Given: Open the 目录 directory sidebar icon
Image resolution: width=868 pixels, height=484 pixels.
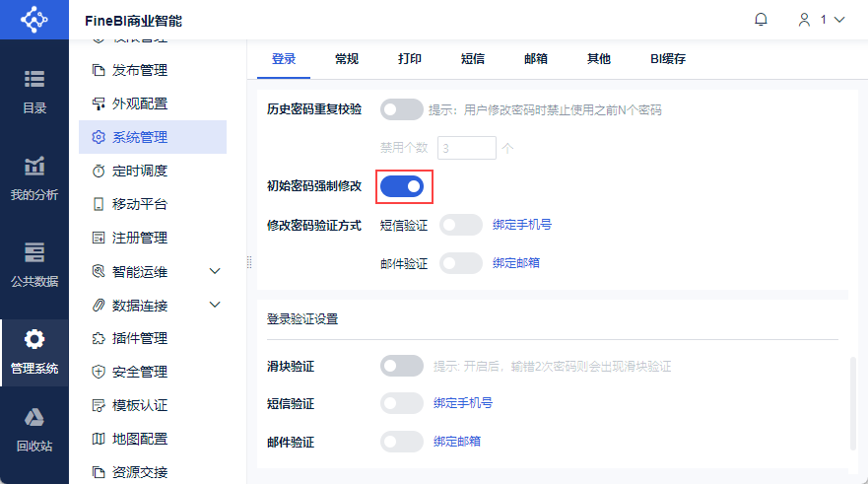Looking at the screenshot, I should tap(34, 91).
